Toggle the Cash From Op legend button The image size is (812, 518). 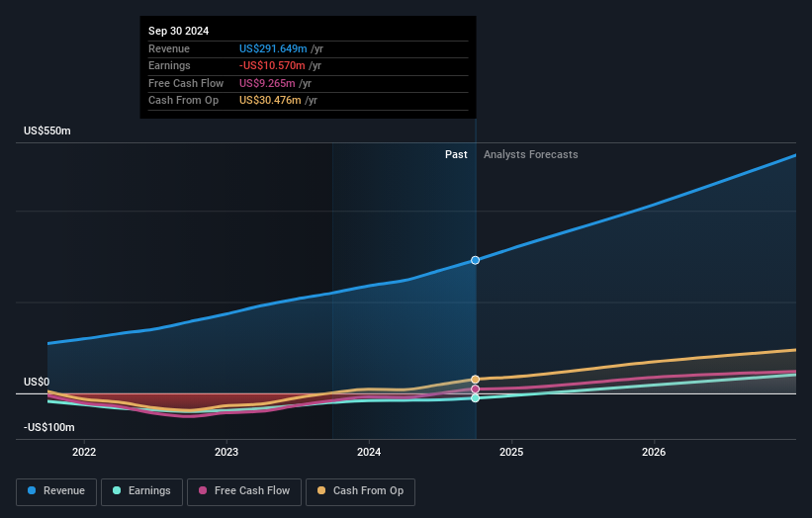pos(360,491)
